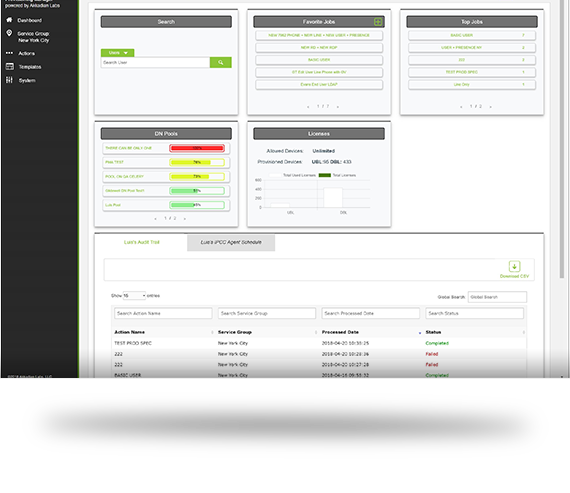The height and width of the screenshot is (493, 570).
Task: Click the Global Search input field
Action: tap(497, 297)
